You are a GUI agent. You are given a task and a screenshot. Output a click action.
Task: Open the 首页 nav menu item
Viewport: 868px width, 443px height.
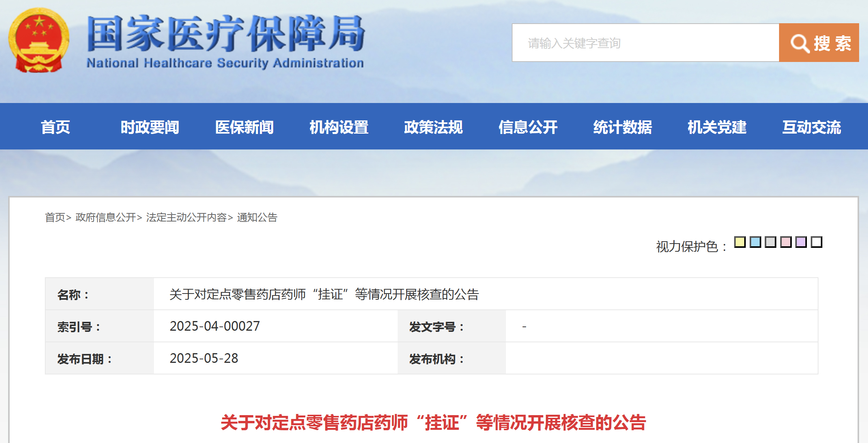(x=56, y=127)
